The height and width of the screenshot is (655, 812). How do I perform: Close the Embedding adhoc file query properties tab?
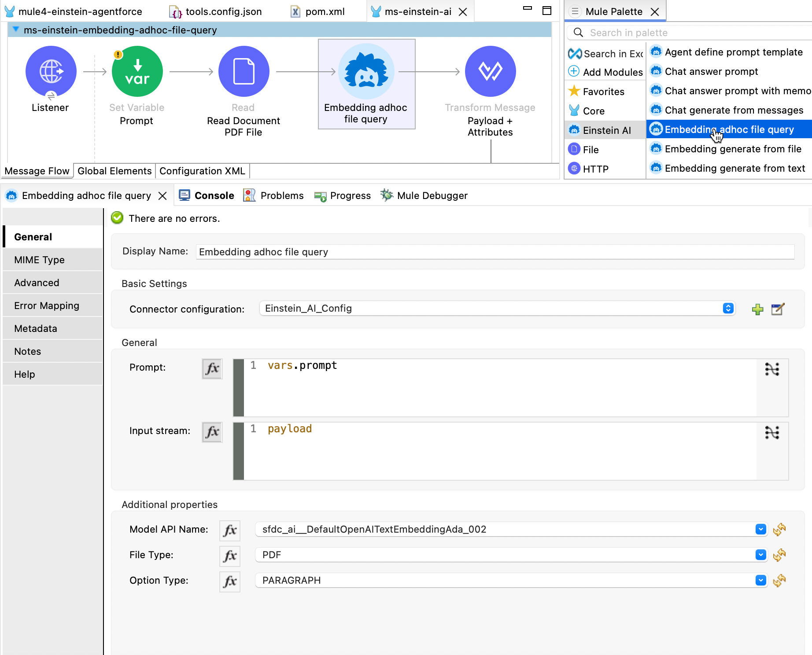(162, 196)
